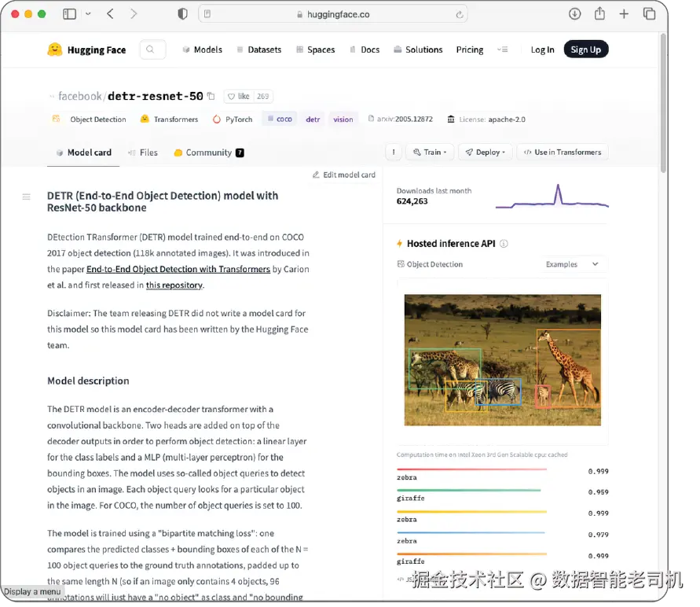
Task: Switch to the Files tab
Action: 142,153
